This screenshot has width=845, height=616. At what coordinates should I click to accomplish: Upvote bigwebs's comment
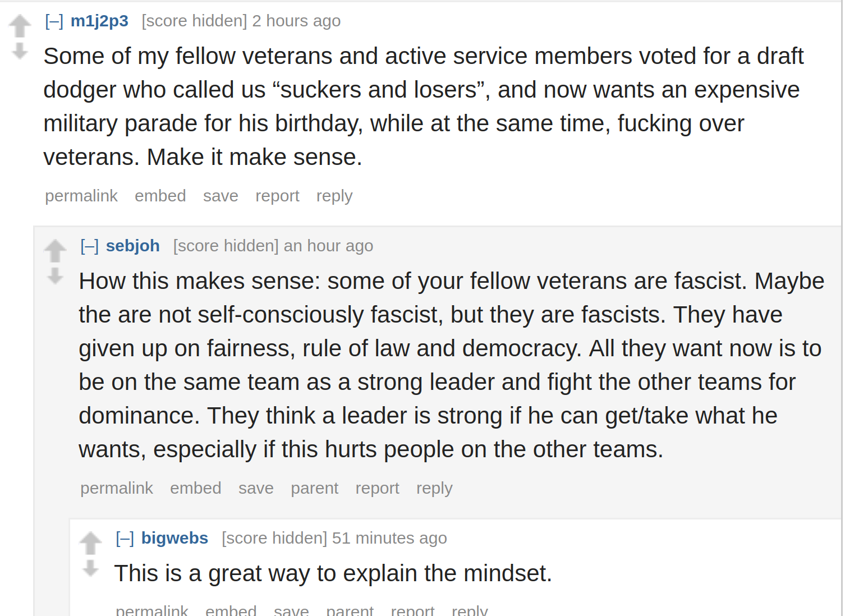pyautogui.click(x=90, y=543)
